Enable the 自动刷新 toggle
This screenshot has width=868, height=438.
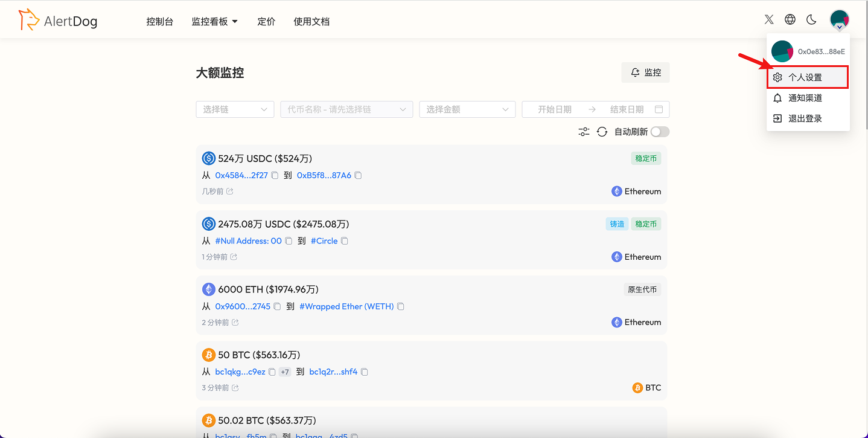pos(660,131)
